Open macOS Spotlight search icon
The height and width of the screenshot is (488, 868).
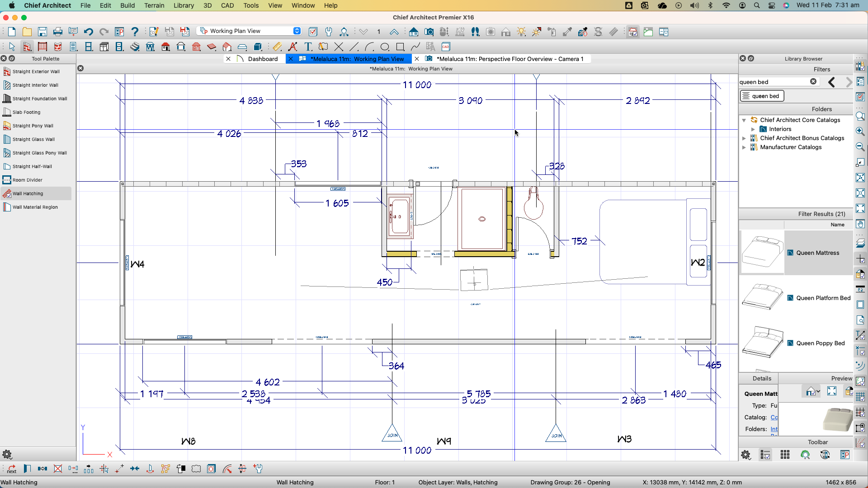[x=757, y=5]
